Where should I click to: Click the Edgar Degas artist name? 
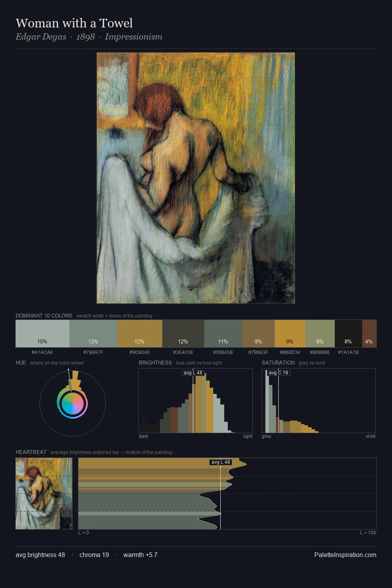[x=41, y=37]
